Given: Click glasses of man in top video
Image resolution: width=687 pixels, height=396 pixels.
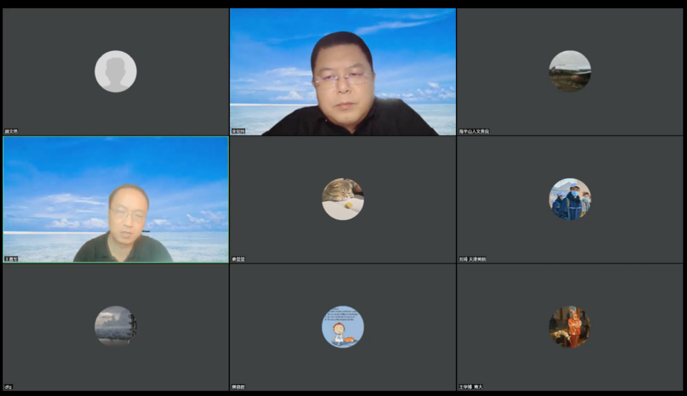Looking at the screenshot, I should point(343,79).
